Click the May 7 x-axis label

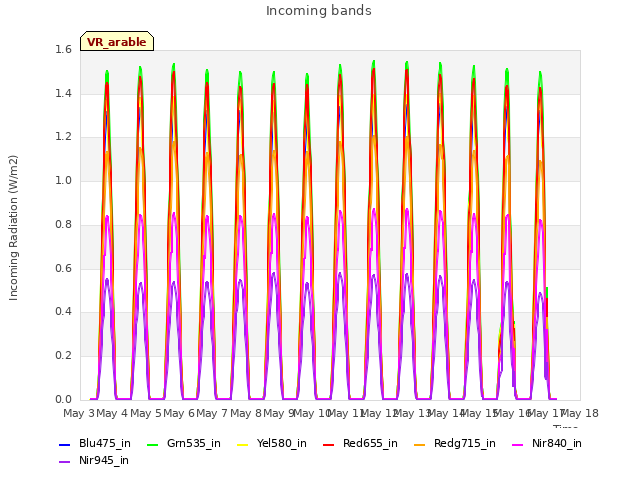click(x=212, y=414)
